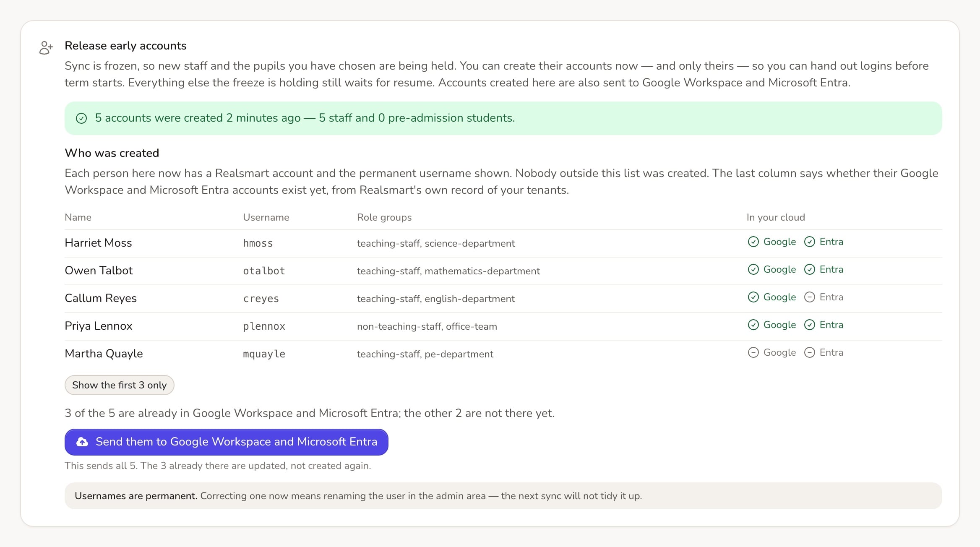Click the cloud upload icon on the Send button

(x=82, y=442)
